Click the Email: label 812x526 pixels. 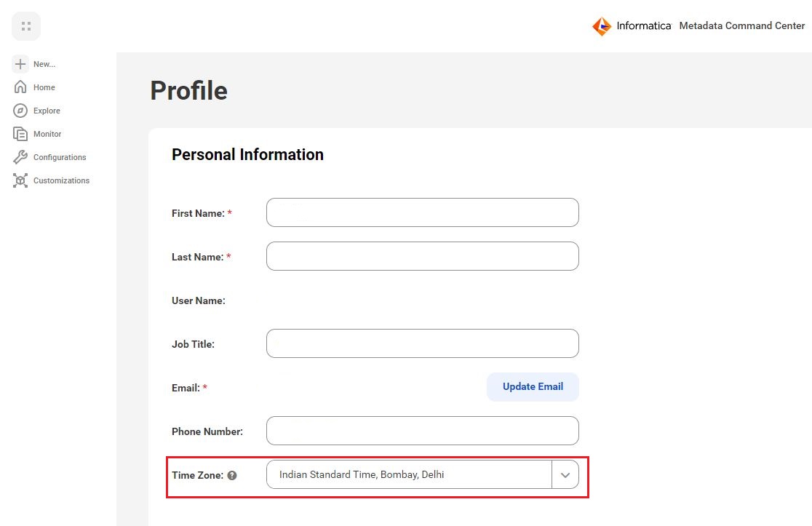[x=186, y=388]
